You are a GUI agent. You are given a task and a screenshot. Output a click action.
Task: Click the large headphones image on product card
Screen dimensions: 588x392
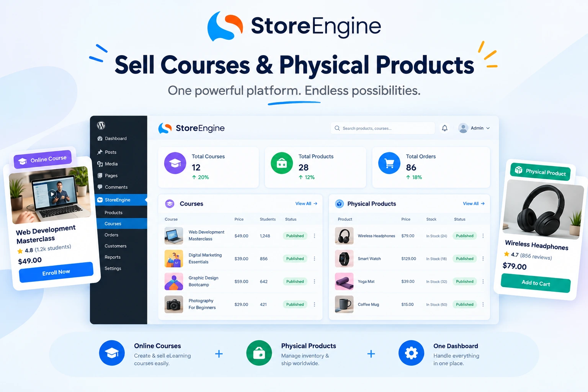point(543,209)
